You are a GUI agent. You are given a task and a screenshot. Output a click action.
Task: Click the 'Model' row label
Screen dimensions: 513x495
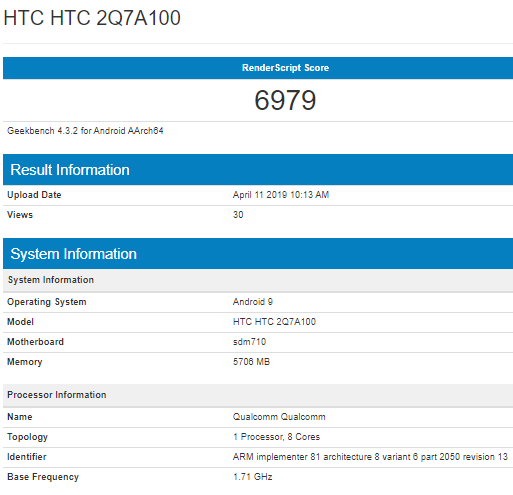coord(20,322)
